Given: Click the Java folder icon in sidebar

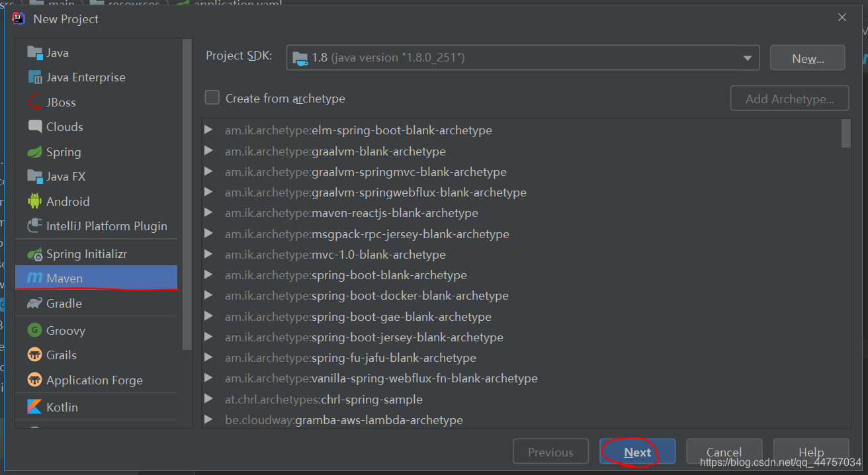Looking at the screenshot, I should tap(34, 53).
